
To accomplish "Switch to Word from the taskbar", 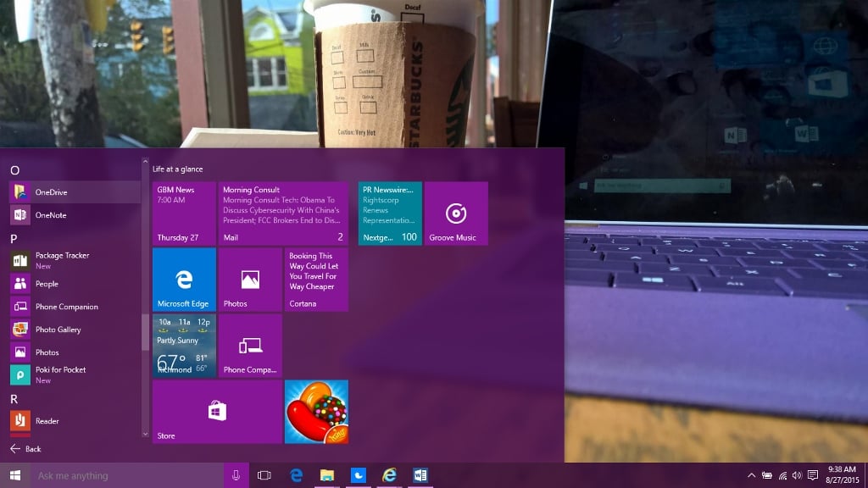I will pyautogui.click(x=420, y=475).
